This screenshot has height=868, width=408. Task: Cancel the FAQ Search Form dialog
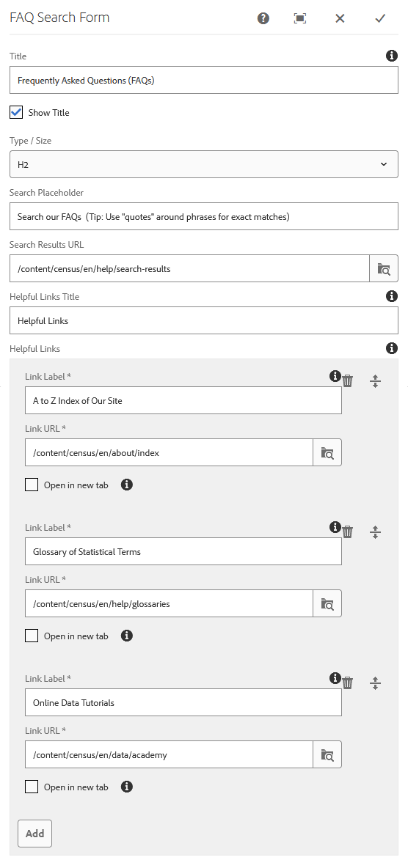click(340, 18)
